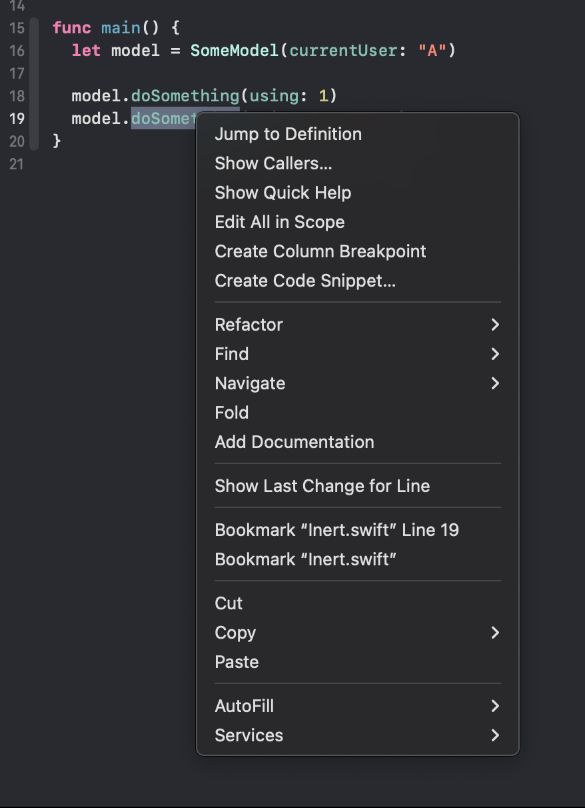
Task: Select Cut in the context menu
Action: click(357, 603)
